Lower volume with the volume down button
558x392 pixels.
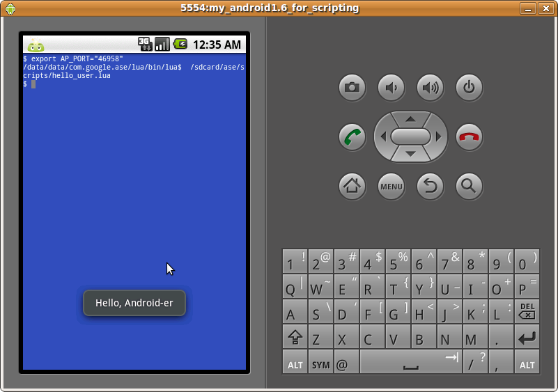point(391,88)
